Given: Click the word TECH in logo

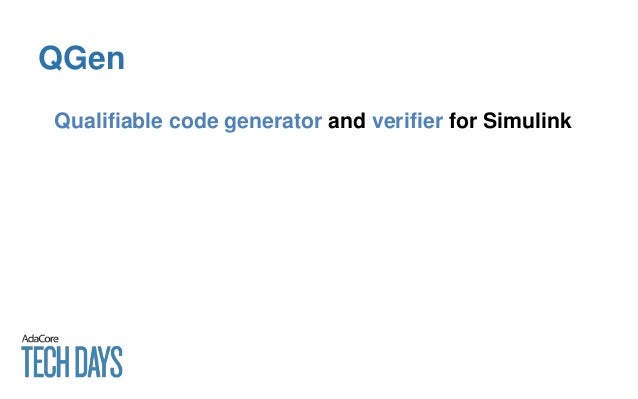Looking at the screenshot, I should click(45, 362).
